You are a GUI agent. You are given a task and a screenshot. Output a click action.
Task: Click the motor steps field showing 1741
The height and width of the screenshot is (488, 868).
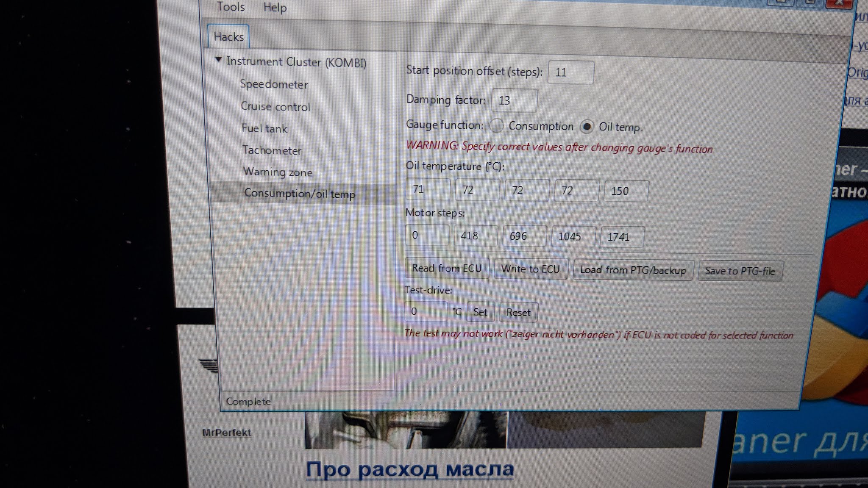click(622, 237)
